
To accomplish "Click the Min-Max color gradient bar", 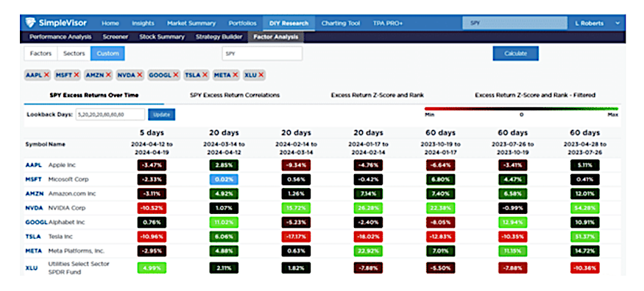I will click(521, 109).
